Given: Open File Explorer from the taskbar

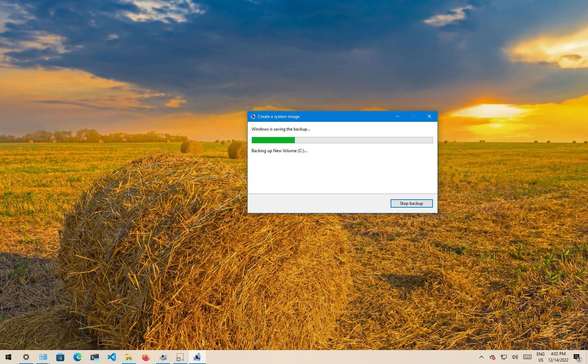Looking at the screenshot, I should [129, 357].
